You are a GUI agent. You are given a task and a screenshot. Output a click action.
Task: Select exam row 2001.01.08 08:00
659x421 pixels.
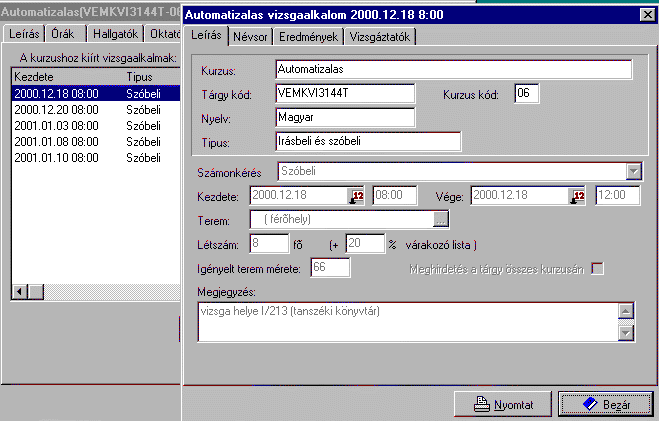click(x=96, y=142)
